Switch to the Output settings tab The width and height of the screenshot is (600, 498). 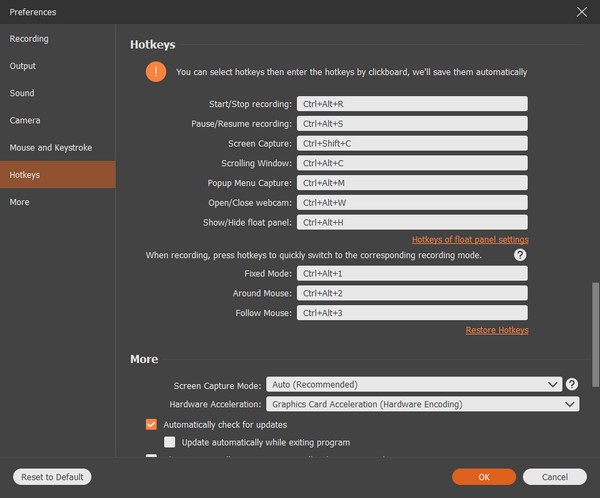click(23, 66)
